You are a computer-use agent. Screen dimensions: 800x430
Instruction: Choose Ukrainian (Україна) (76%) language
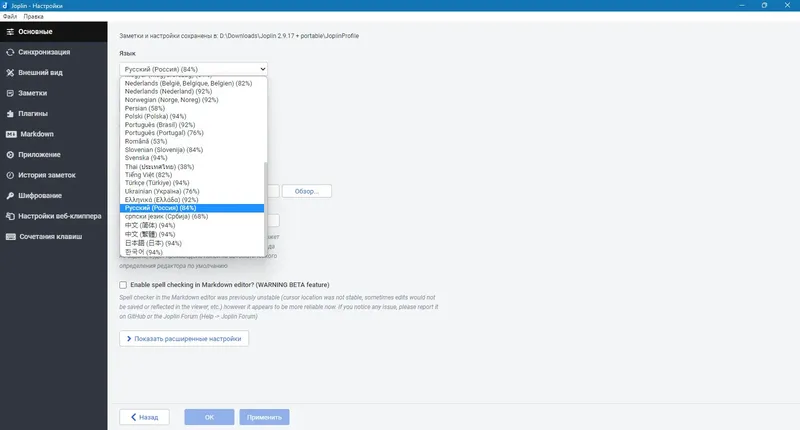[x=192, y=191]
